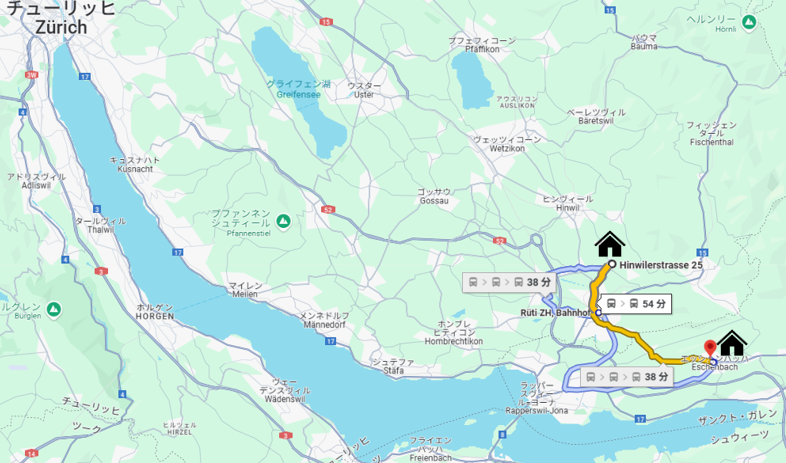Click the Hinwilerstrasse 25 origin marker circle
The image size is (786, 463).
tap(612, 264)
